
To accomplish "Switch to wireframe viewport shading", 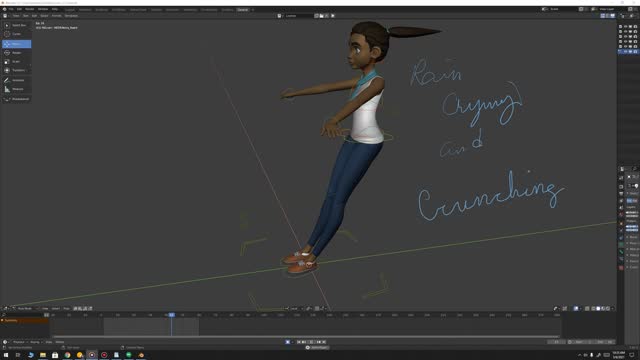I will [593, 309].
